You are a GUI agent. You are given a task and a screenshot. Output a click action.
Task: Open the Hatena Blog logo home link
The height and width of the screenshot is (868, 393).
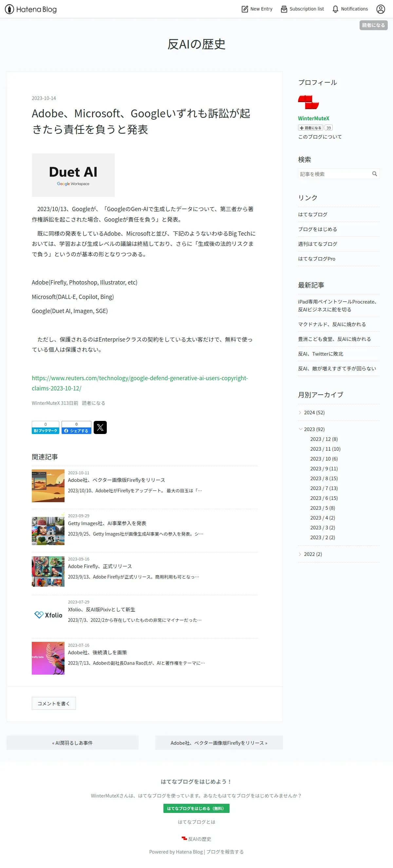pos(31,9)
